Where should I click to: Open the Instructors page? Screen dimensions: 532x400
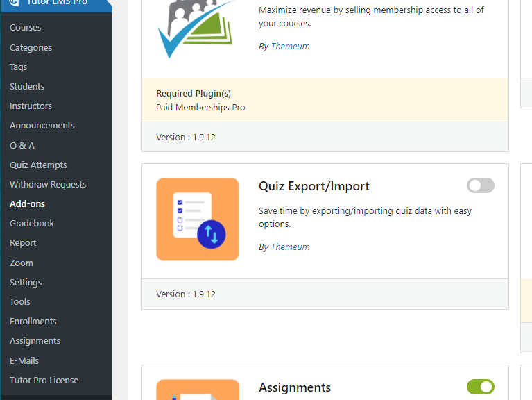31,106
